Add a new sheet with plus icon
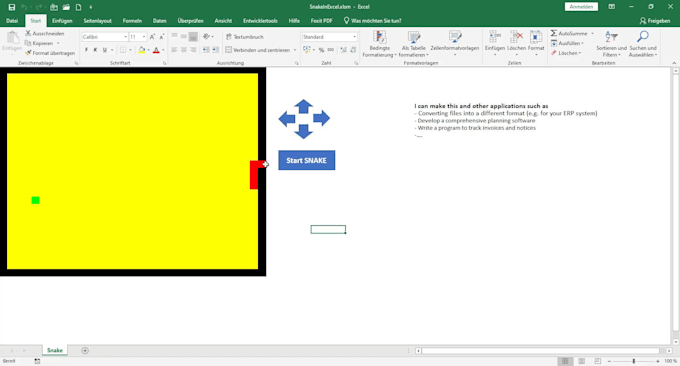This screenshot has height=366, width=680. coord(85,350)
